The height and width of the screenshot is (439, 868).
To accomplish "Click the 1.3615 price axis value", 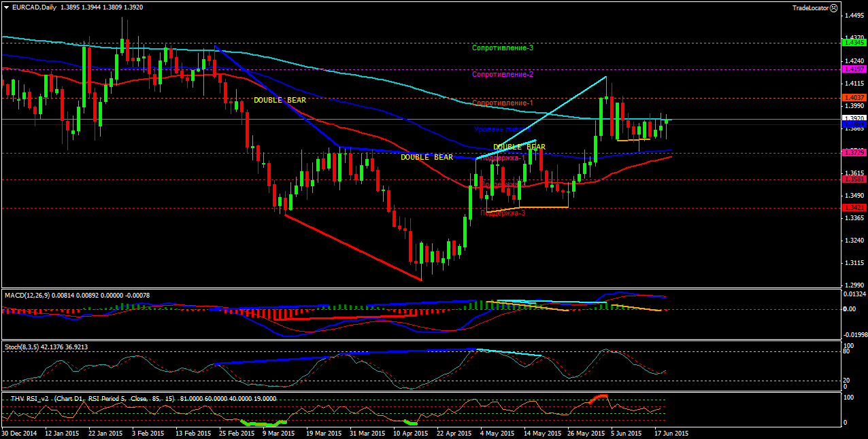I will click(854, 173).
